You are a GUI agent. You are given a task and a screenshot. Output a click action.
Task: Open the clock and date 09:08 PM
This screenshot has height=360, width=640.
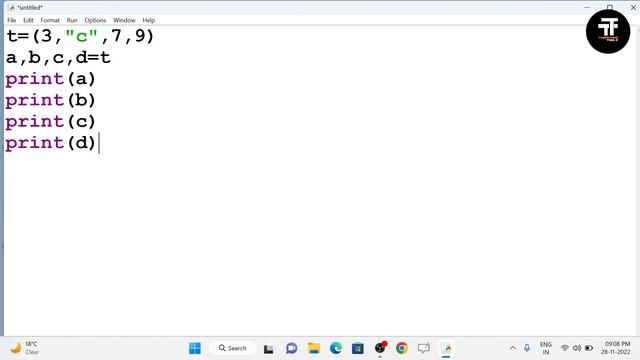pos(616,348)
